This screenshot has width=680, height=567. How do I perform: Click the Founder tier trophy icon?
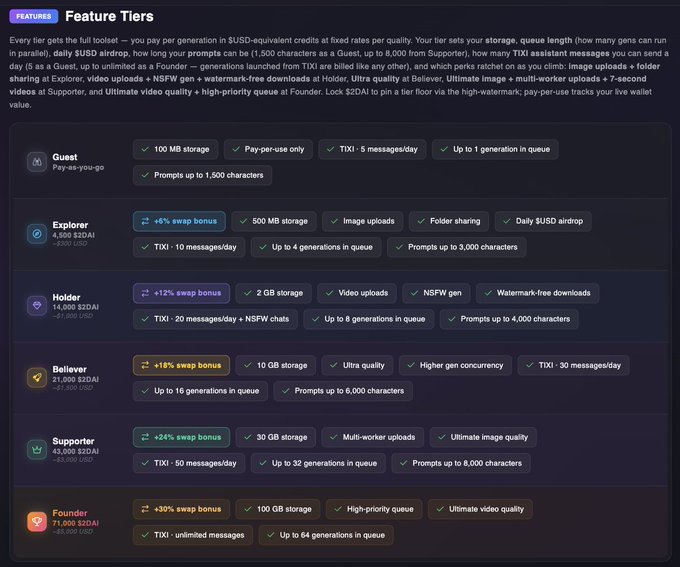pos(37,521)
